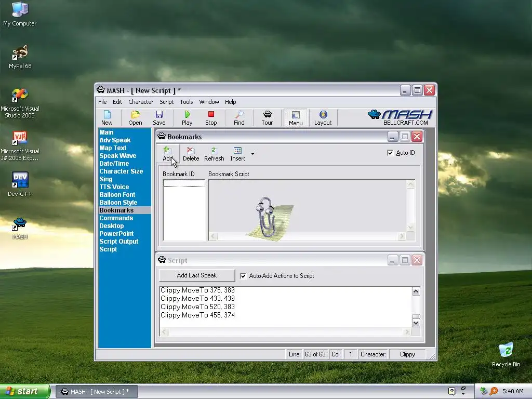Screen dimensions: 532x399
Task: Delete the selected bookmark
Action: 191,154
